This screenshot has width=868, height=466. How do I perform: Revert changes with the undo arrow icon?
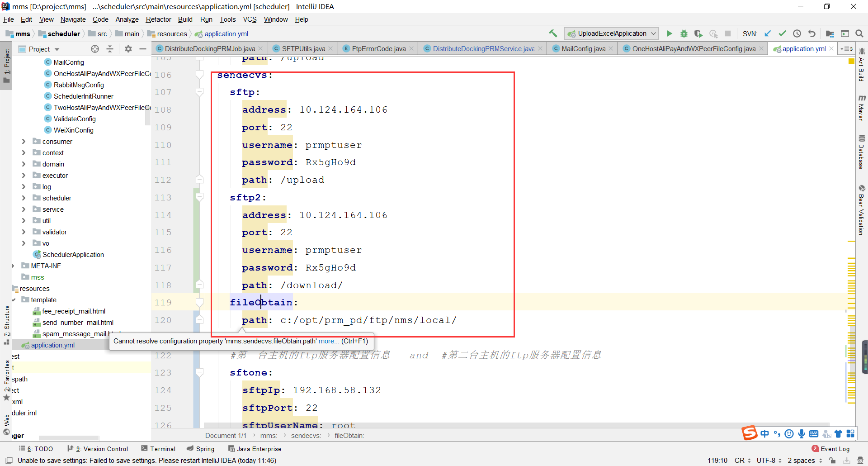[x=812, y=33]
